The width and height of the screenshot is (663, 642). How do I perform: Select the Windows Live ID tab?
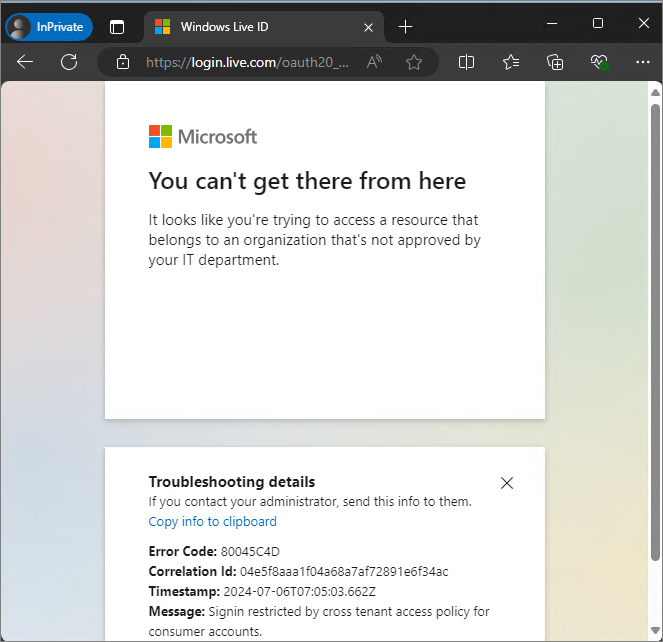pyautogui.click(x=264, y=27)
